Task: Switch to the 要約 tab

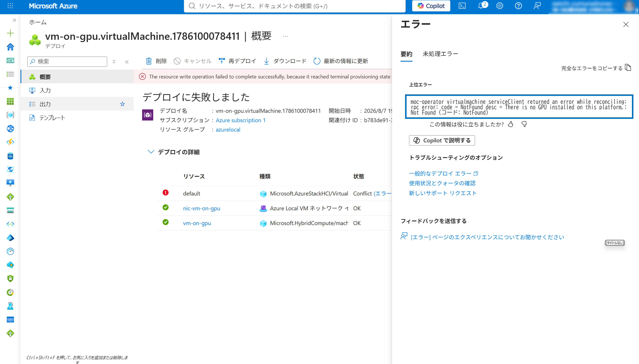Action: click(406, 54)
